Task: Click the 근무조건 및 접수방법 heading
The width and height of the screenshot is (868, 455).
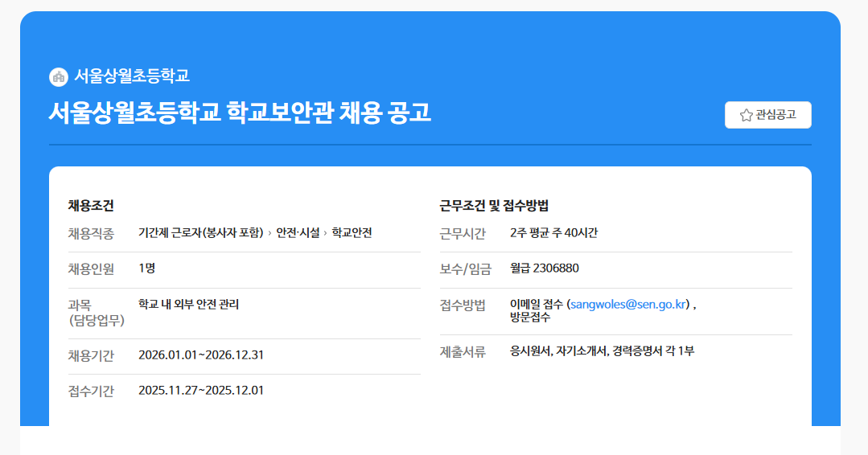Action: [x=494, y=206]
